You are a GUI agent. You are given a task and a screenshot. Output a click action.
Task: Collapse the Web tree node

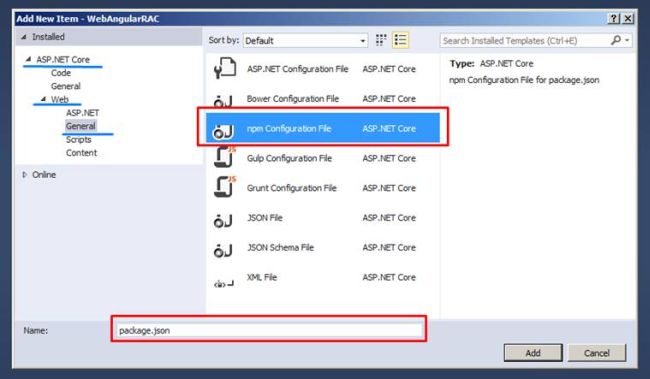coord(43,99)
